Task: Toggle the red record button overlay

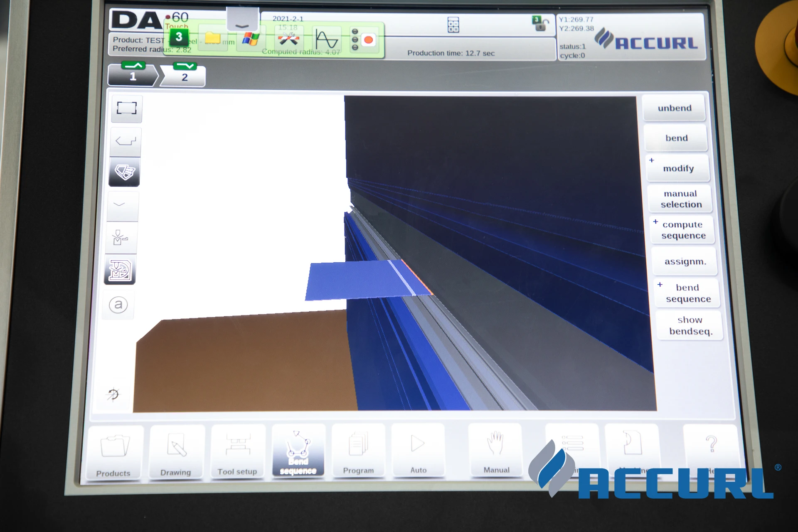Action: (368, 40)
